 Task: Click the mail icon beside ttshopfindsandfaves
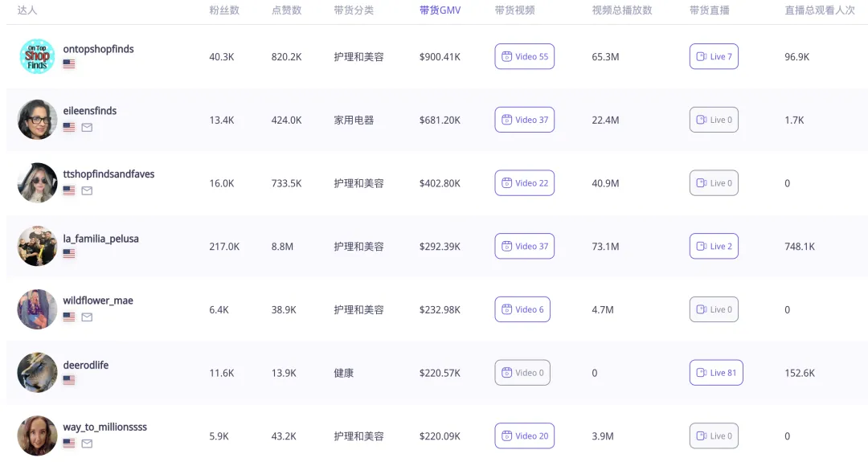pos(87,191)
